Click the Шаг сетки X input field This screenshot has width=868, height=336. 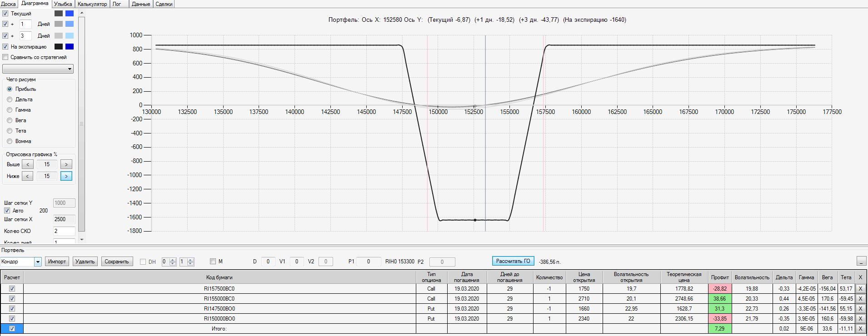[x=64, y=219]
